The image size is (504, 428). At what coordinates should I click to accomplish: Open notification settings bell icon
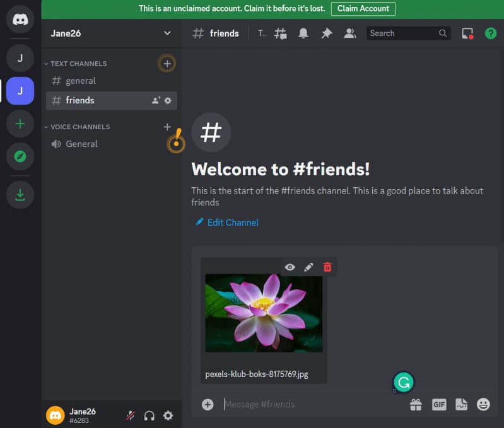pyautogui.click(x=303, y=33)
